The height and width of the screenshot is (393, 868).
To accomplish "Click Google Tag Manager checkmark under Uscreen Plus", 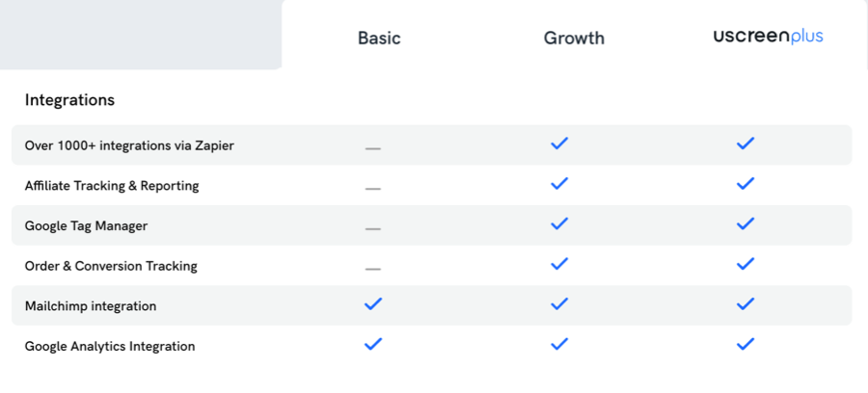I will 745,224.
